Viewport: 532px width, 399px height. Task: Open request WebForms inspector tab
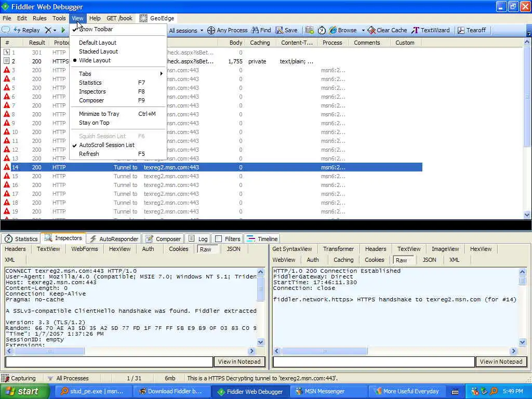(x=85, y=249)
